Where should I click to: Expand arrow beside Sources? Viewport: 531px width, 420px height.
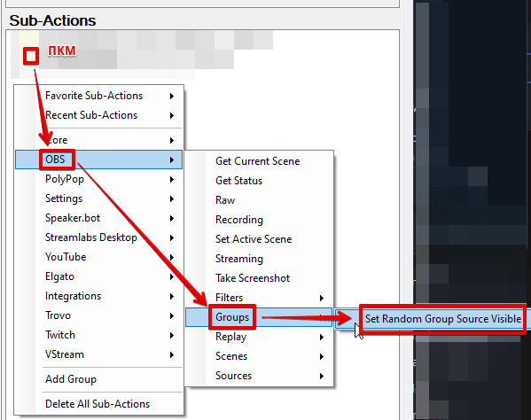(322, 377)
